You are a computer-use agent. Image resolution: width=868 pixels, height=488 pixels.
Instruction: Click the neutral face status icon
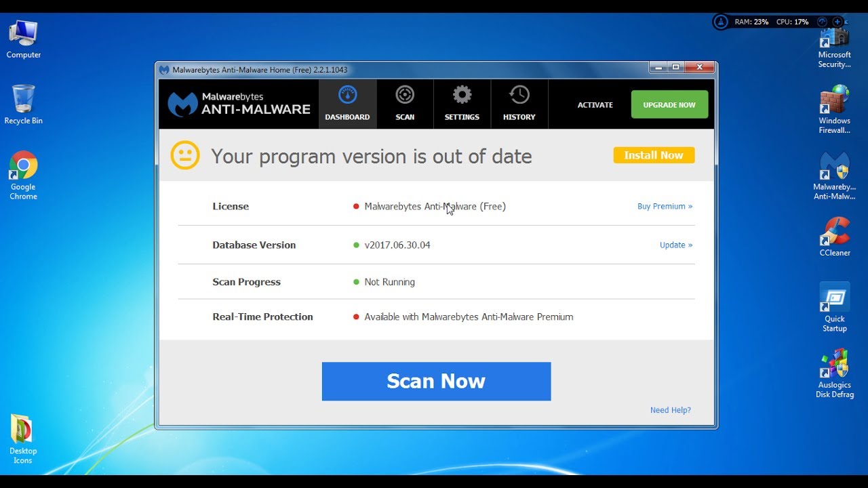(x=185, y=156)
